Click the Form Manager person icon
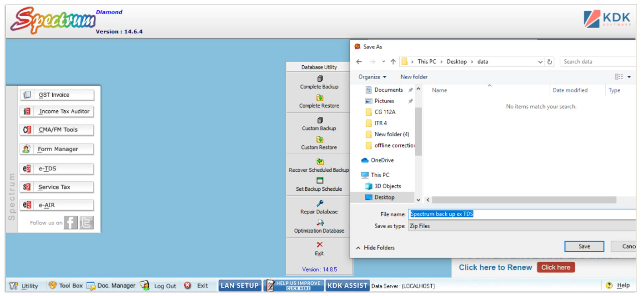The height and width of the screenshot is (296, 644). (27, 149)
